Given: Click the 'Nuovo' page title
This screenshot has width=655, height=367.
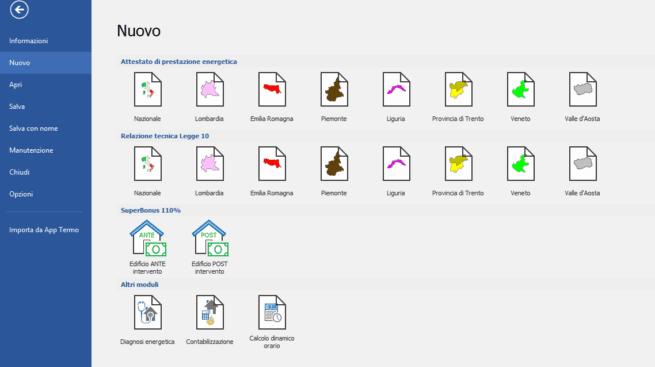Looking at the screenshot, I should [139, 31].
